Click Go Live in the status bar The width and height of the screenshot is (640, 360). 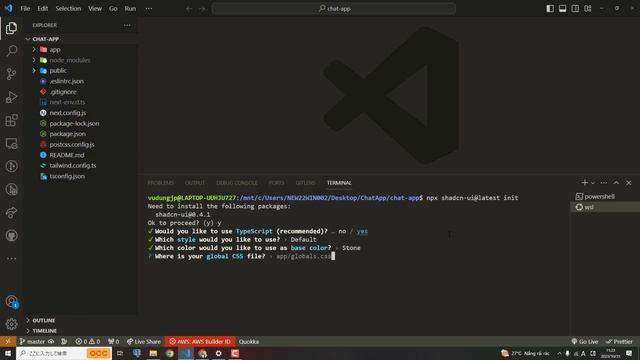[584, 341]
